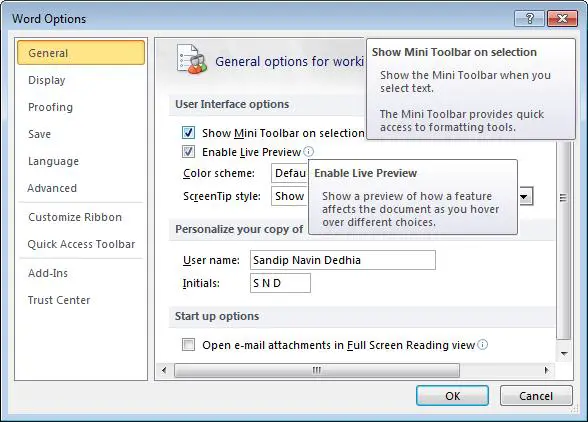
Task: Open the Customize Ribbon category
Action: [75, 217]
